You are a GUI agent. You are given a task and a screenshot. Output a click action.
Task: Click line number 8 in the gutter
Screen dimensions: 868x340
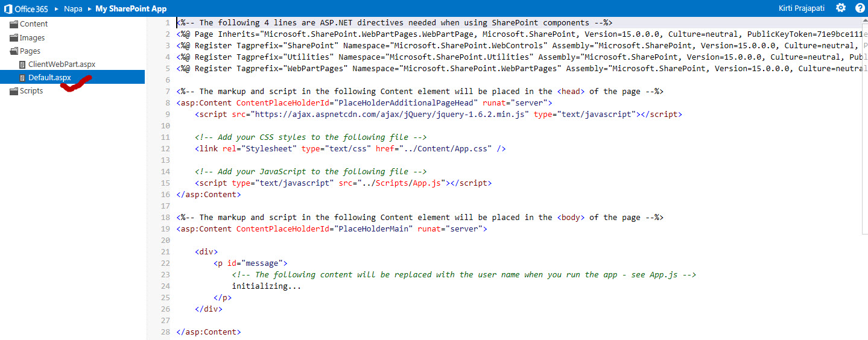166,102
